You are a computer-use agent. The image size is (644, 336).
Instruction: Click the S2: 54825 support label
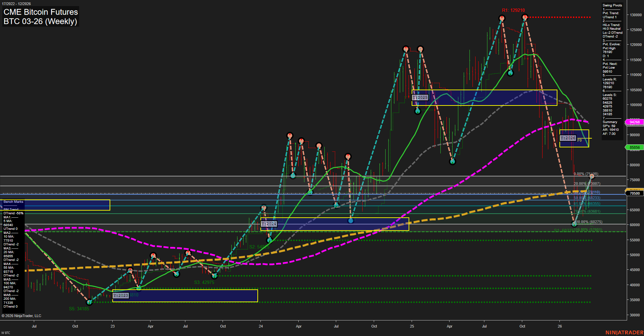(x=259, y=247)
